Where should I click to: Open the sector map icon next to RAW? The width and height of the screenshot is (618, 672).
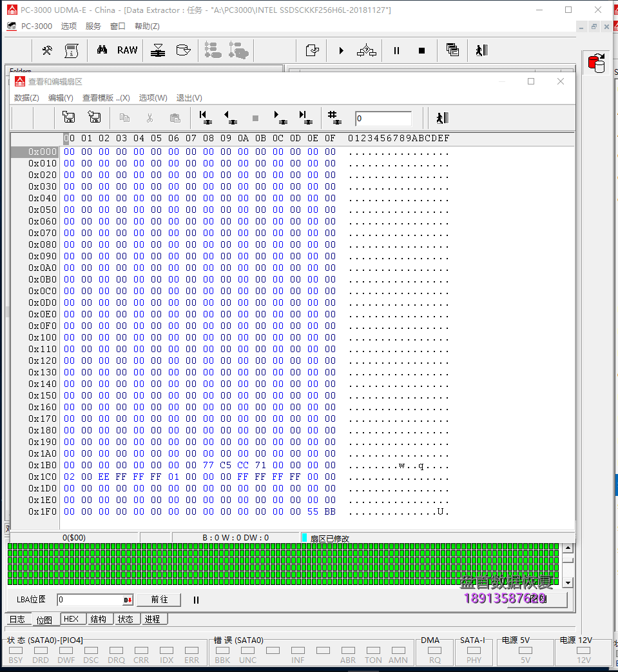pyautogui.click(x=158, y=50)
